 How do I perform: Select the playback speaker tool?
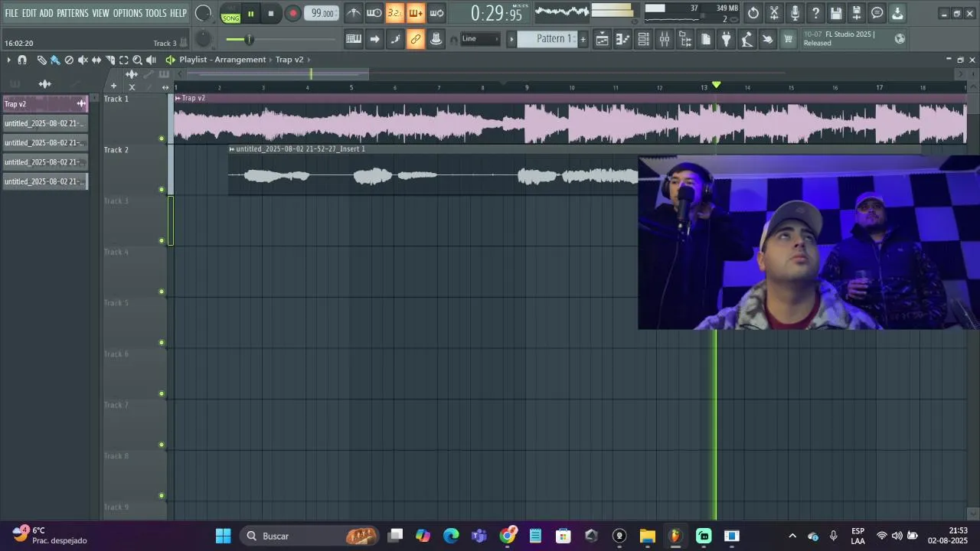pos(151,60)
